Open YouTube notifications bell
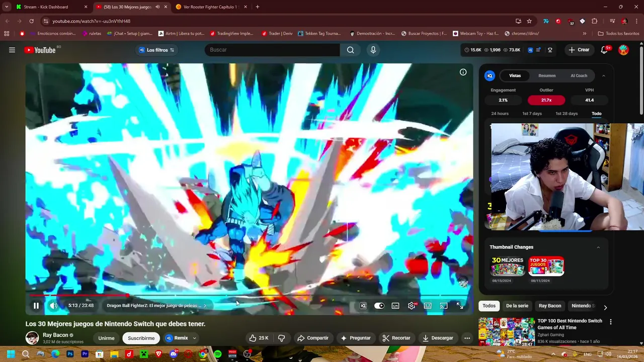Screen dimensions: 644x362 coord(604,50)
